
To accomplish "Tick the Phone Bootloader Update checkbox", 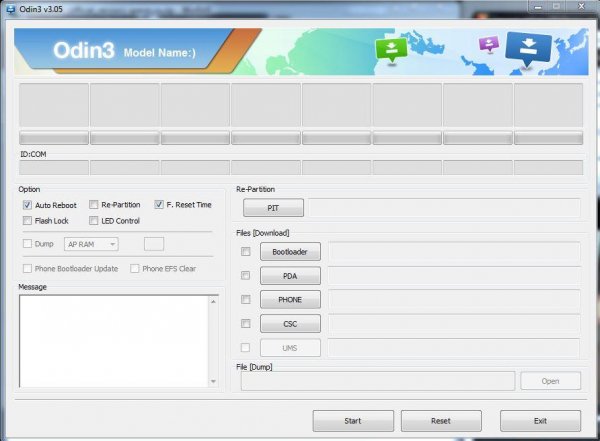I will click(x=27, y=268).
